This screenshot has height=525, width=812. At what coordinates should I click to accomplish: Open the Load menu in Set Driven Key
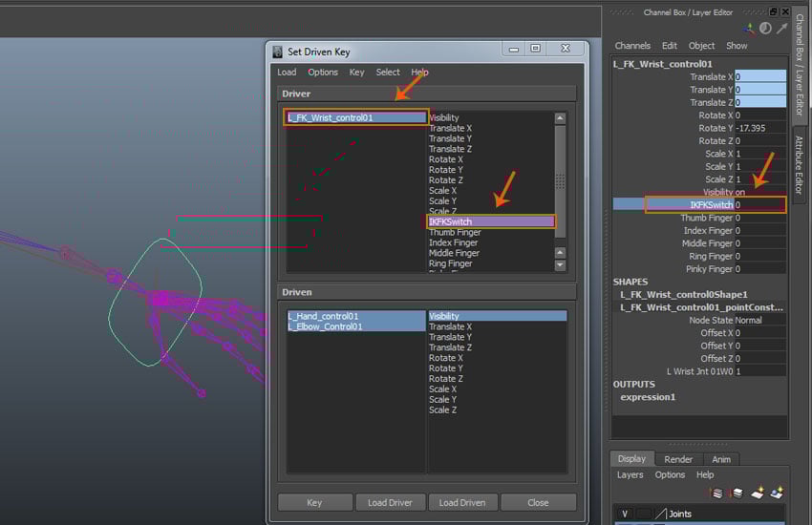(287, 73)
